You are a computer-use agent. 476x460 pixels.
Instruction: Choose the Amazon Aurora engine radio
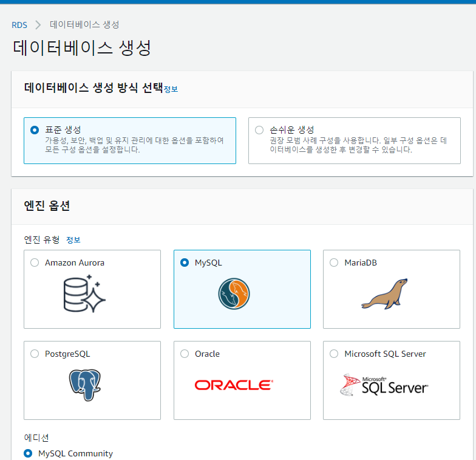pyautogui.click(x=35, y=263)
